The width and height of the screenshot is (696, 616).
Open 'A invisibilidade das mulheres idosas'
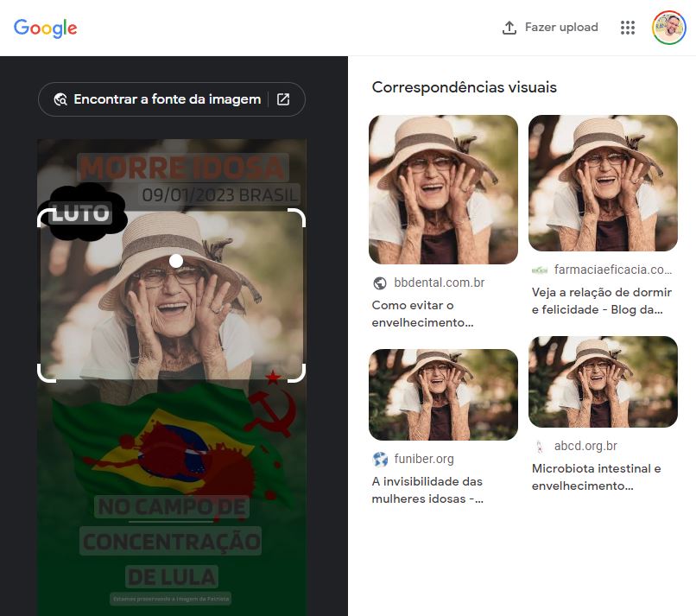(x=427, y=490)
